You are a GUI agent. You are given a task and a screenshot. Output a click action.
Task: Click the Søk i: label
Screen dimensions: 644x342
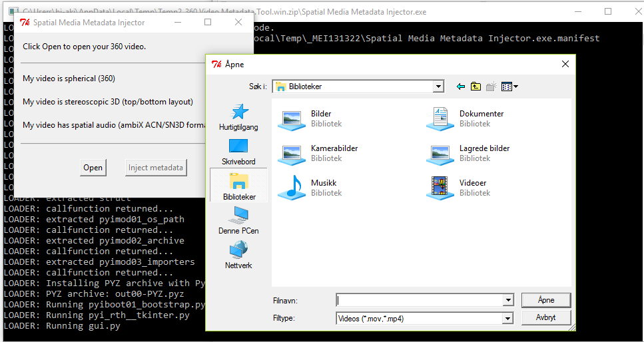(x=258, y=86)
